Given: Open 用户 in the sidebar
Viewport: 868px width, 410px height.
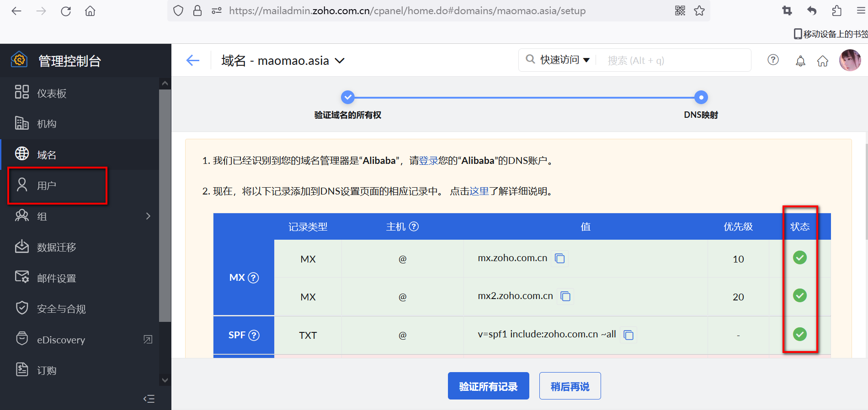Looking at the screenshot, I should click(47, 185).
